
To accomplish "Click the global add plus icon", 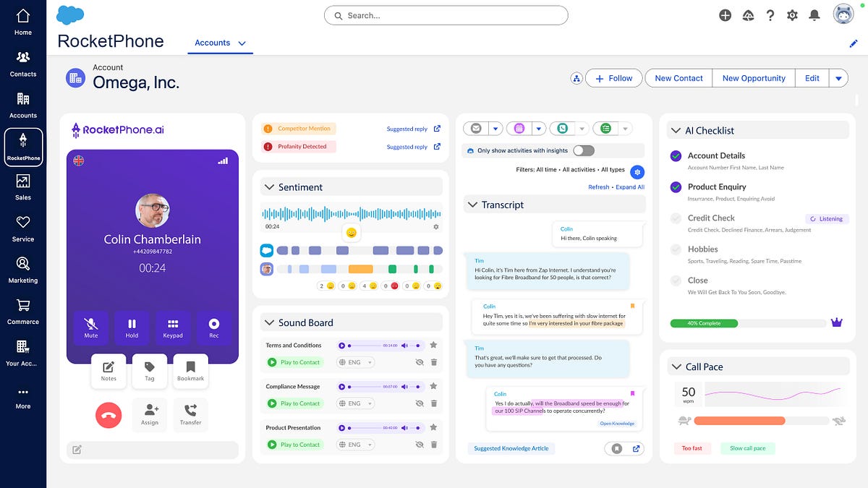I will tap(725, 15).
